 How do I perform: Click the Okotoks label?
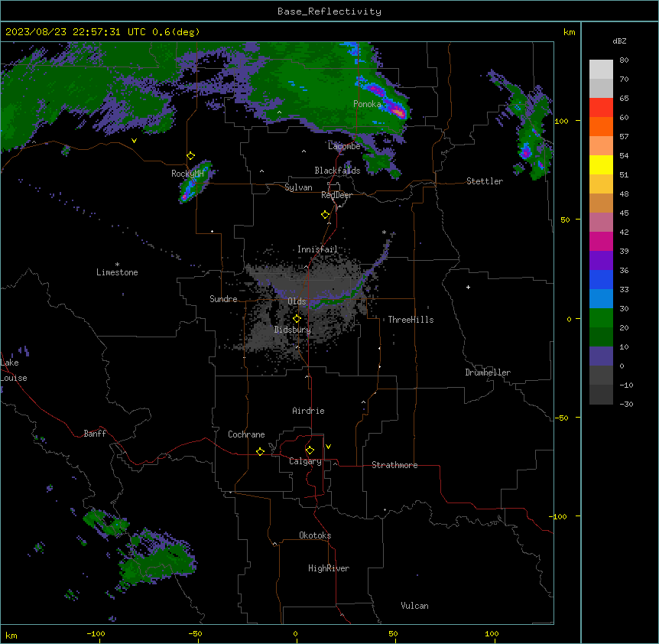click(315, 535)
